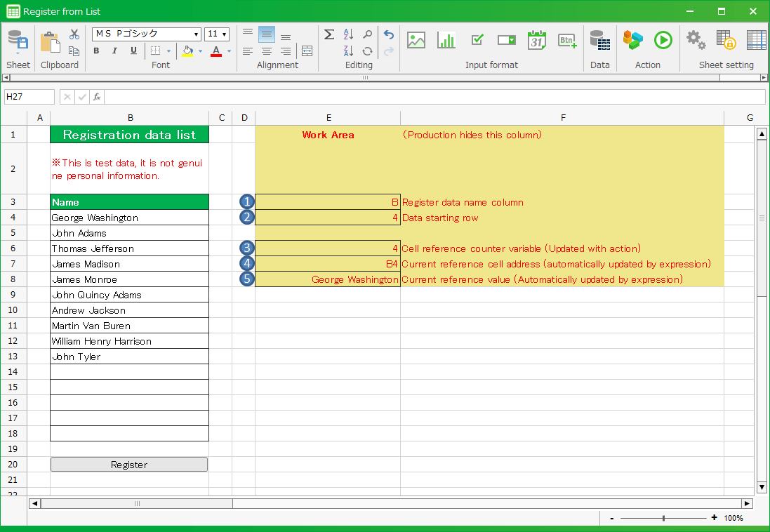Insert a chart from Input format
The height and width of the screenshot is (532, 770).
[446, 40]
